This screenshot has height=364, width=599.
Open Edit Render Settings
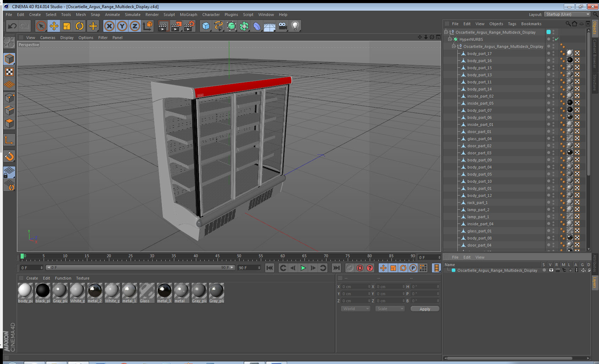click(189, 26)
